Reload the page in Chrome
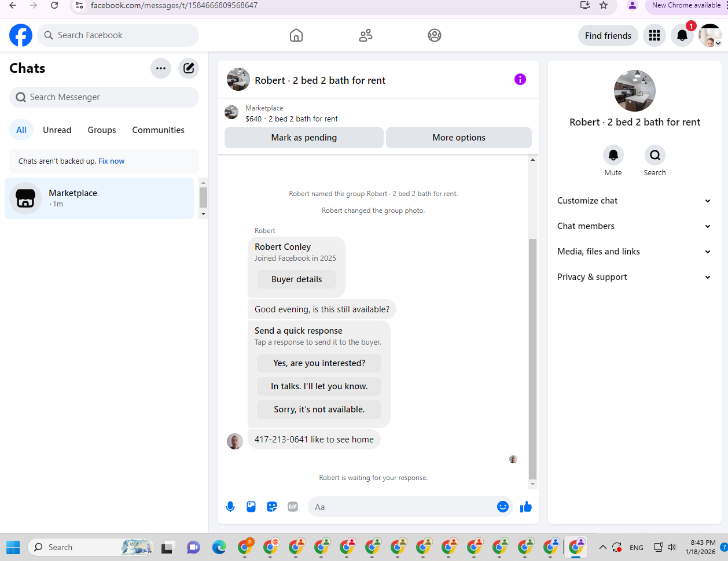The height and width of the screenshot is (561, 728). pyautogui.click(x=54, y=5)
